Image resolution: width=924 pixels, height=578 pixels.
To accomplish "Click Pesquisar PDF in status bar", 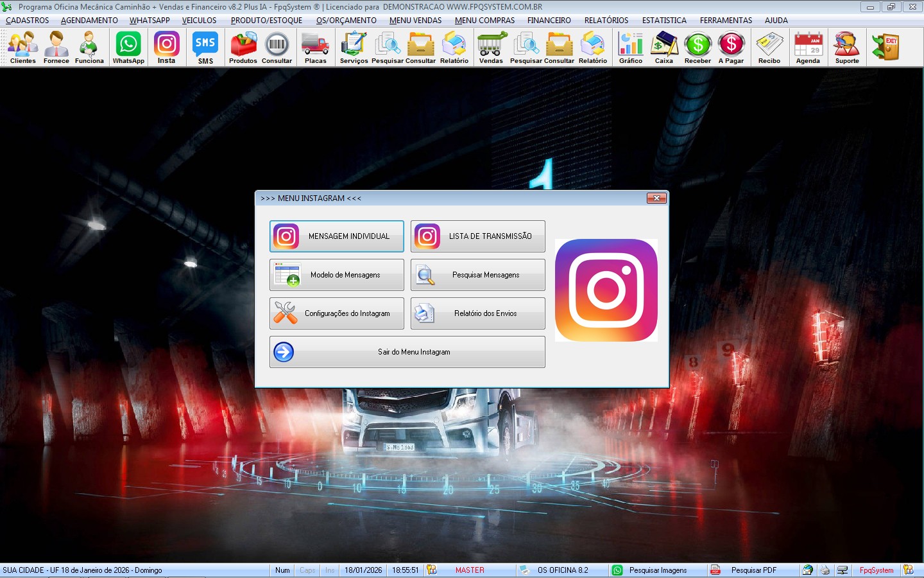I will click(x=753, y=570).
